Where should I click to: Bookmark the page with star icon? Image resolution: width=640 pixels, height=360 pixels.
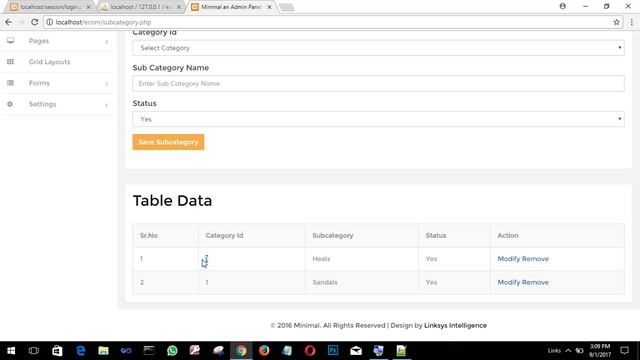[x=616, y=22]
